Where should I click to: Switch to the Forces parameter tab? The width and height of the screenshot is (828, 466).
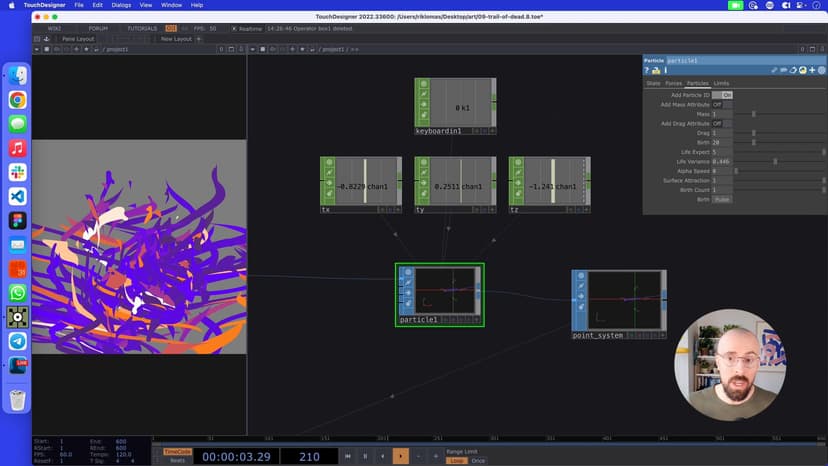pos(674,83)
